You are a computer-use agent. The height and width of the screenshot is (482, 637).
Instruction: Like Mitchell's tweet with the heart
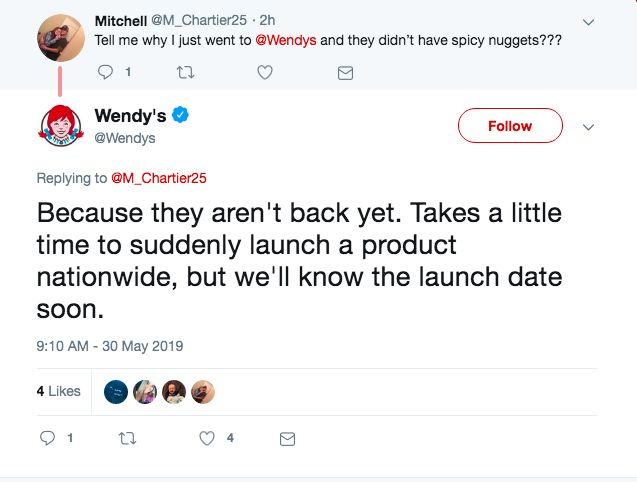coord(265,72)
